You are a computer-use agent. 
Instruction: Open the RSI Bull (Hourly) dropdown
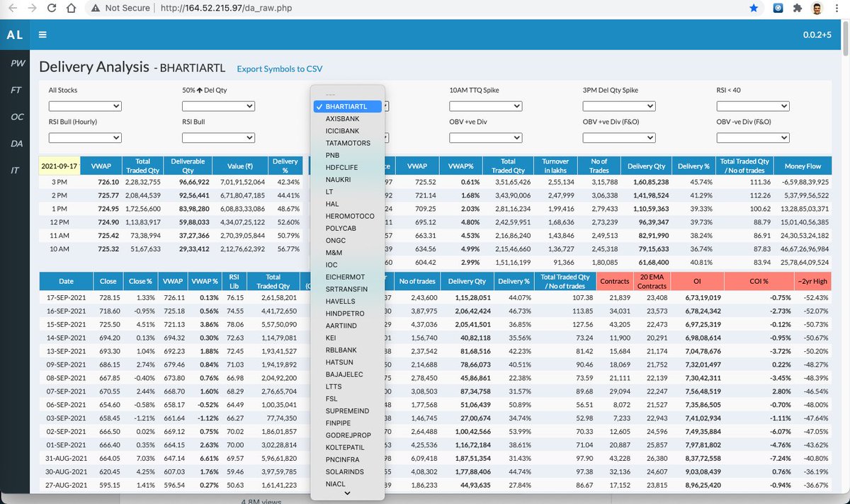click(85, 137)
